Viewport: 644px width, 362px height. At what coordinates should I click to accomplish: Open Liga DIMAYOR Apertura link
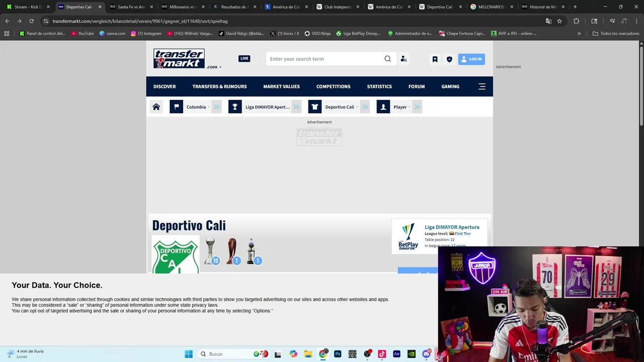(452, 227)
